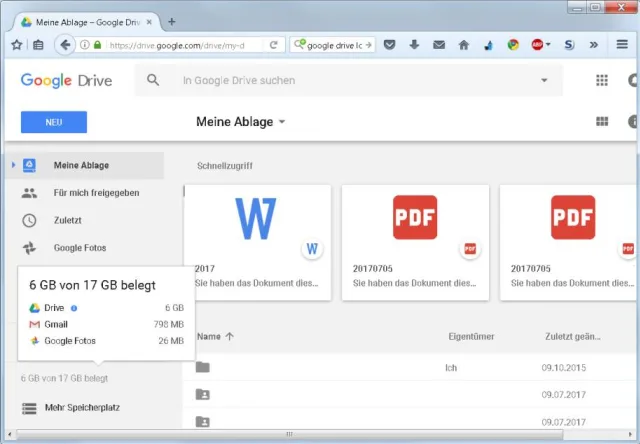Expand Meine Ablage tree arrow in sidebar
Viewport: 640px width, 444px height.
coord(12,165)
